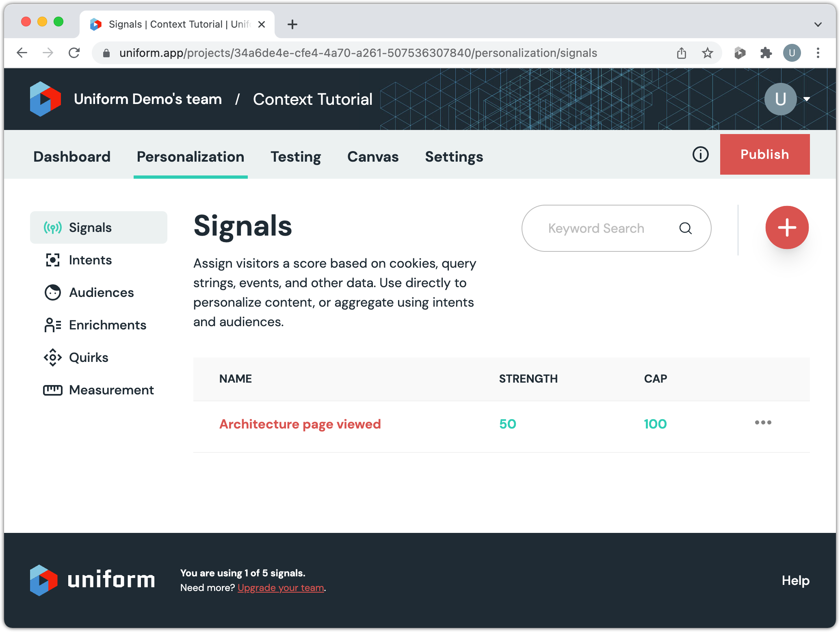
Task: Switch to the Testing tab
Action: click(296, 157)
